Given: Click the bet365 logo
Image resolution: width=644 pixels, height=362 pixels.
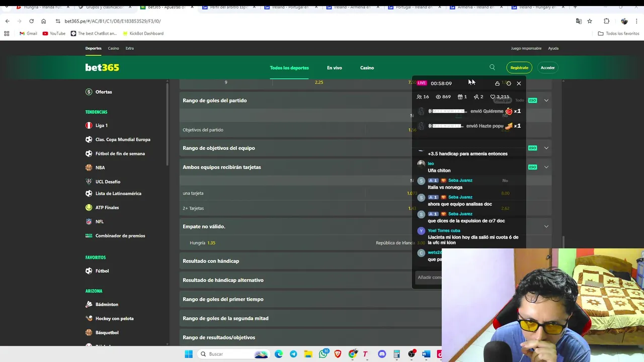Looking at the screenshot, I should pos(102,67).
